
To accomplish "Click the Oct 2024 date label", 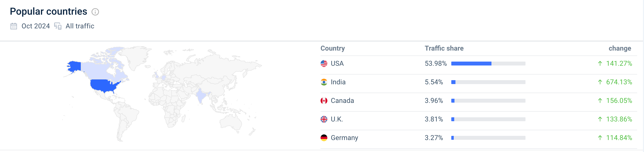I will tap(36, 26).
